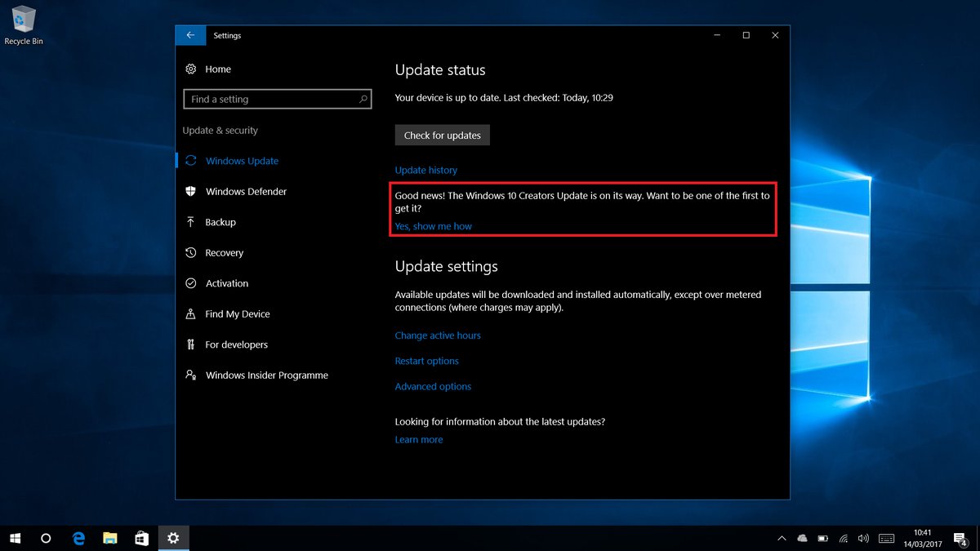The image size is (980, 551).
Task: Click the Backup upload arrow icon
Action: click(190, 222)
